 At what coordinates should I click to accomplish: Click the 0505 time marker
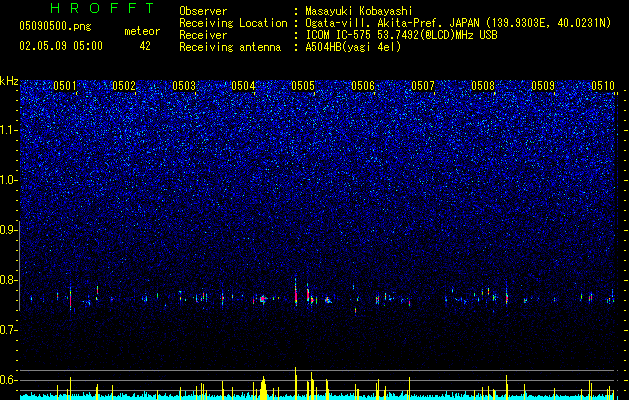point(303,86)
